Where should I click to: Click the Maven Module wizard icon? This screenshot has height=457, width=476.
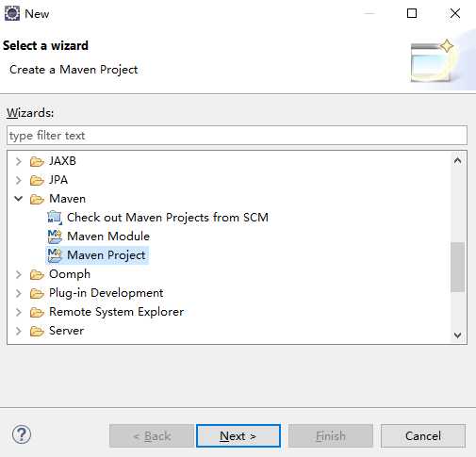[x=55, y=237]
